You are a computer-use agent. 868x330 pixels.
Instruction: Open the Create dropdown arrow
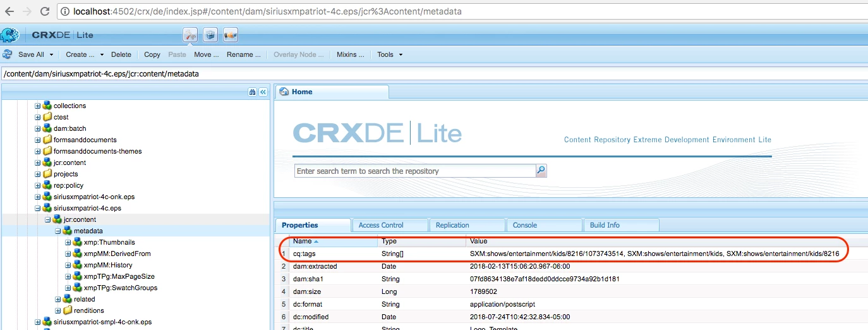point(102,55)
